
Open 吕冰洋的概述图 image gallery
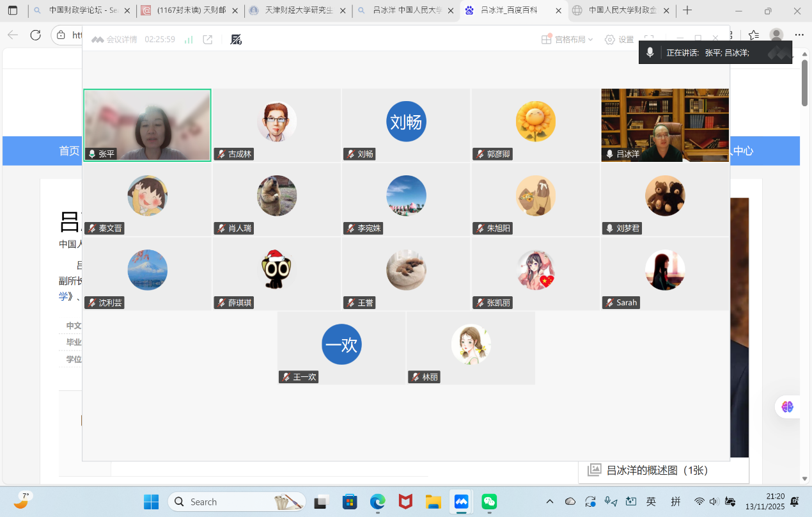tap(657, 470)
